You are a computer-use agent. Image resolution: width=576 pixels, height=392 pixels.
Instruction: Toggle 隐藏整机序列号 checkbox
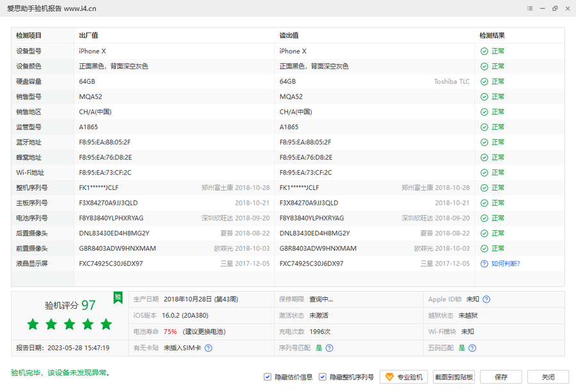[323, 377]
